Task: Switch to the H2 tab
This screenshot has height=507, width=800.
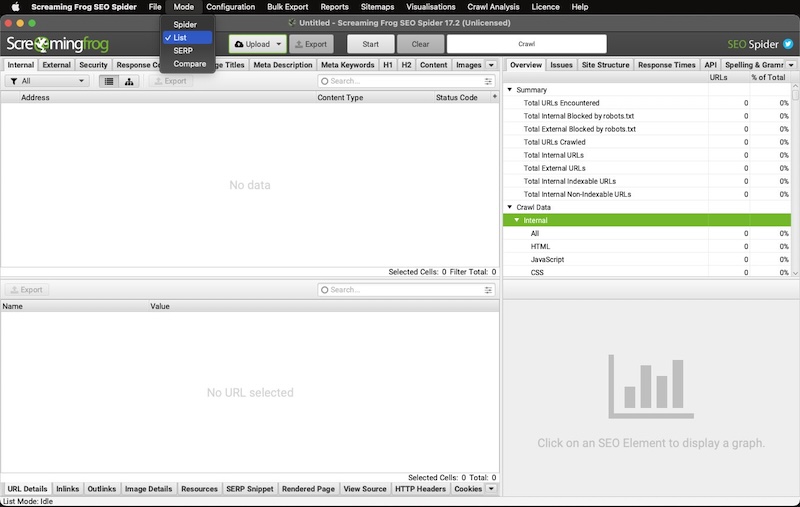Action: tap(406, 65)
